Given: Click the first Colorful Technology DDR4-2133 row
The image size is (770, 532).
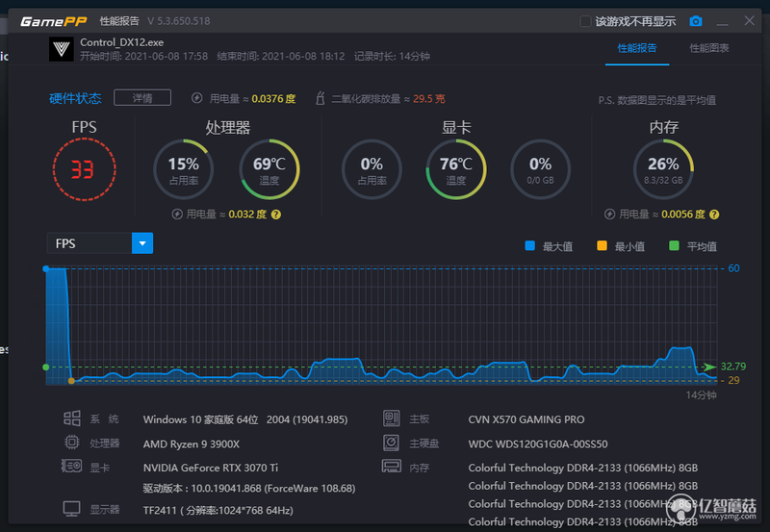Looking at the screenshot, I should tap(583, 468).
